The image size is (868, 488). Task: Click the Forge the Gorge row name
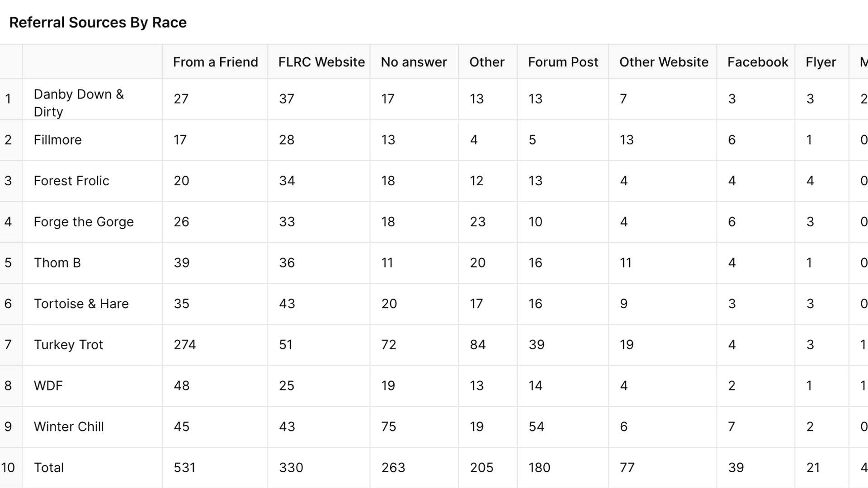(x=84, y=222)
